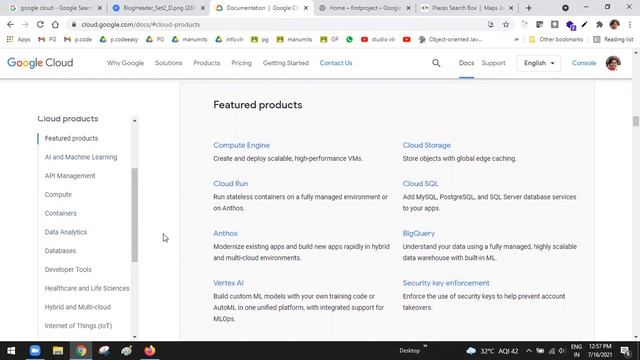Open the Pricing page
The width and height of the screenshot is (640, 360).
[242, 63]
